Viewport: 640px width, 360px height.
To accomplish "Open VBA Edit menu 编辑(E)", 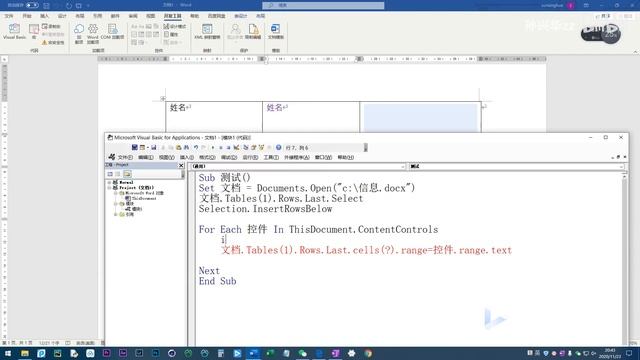I will (146, 157).
